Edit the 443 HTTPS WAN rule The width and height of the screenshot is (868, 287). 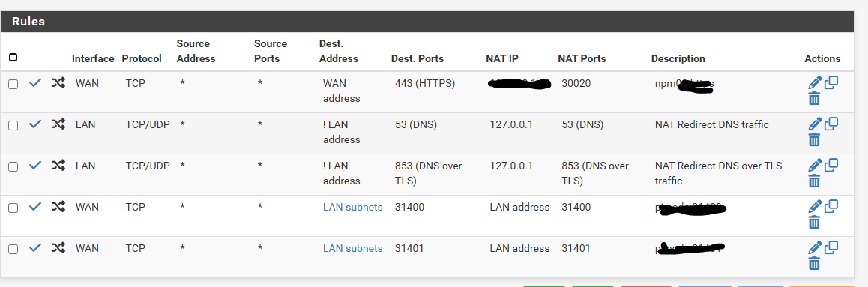pos(814,83)
